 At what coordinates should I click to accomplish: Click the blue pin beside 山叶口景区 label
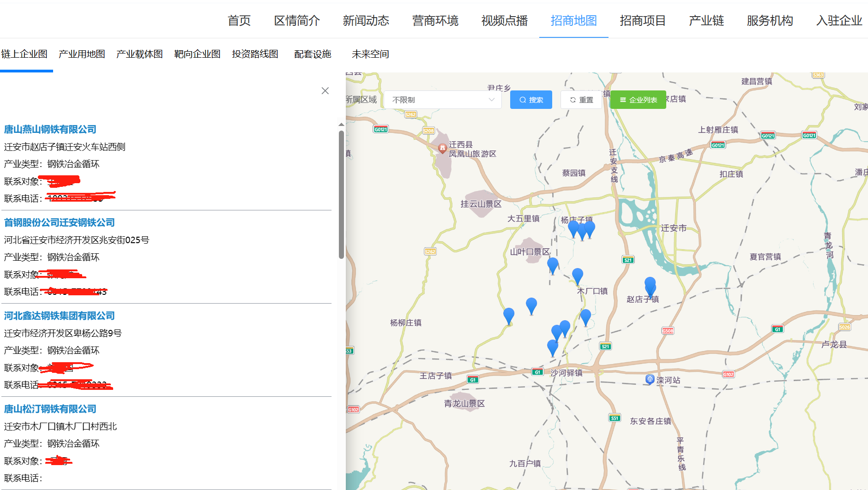tap(553, 265)
